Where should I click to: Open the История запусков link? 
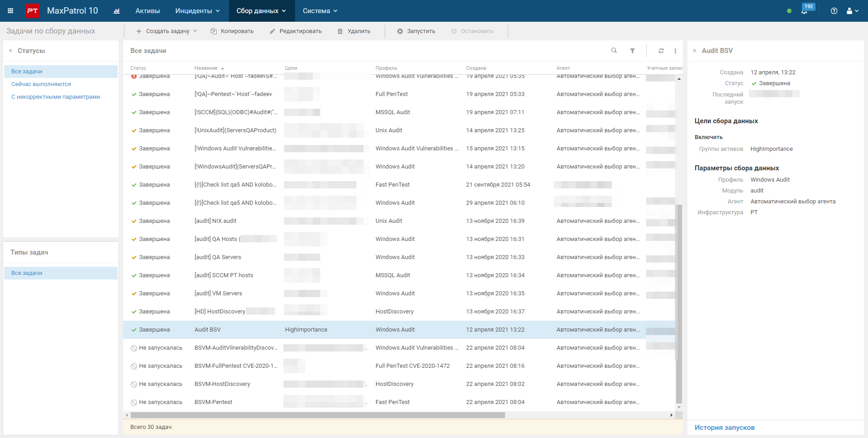pos(725,428)
